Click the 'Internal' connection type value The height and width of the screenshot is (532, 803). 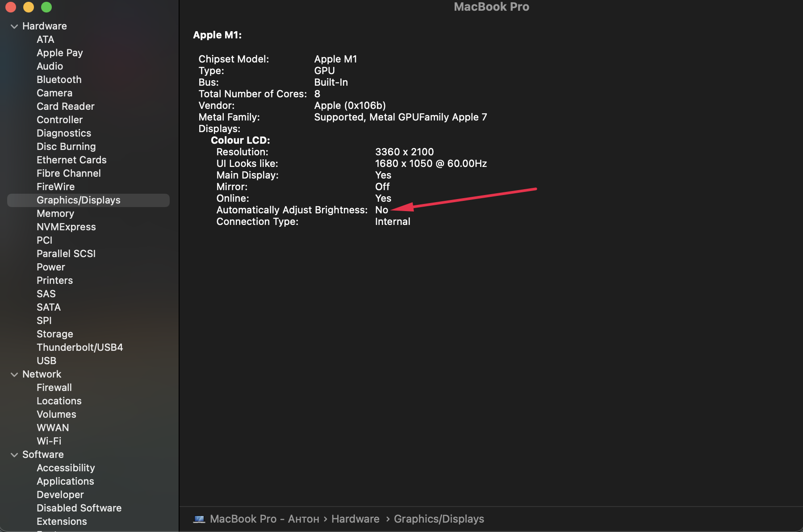(393, 221)
